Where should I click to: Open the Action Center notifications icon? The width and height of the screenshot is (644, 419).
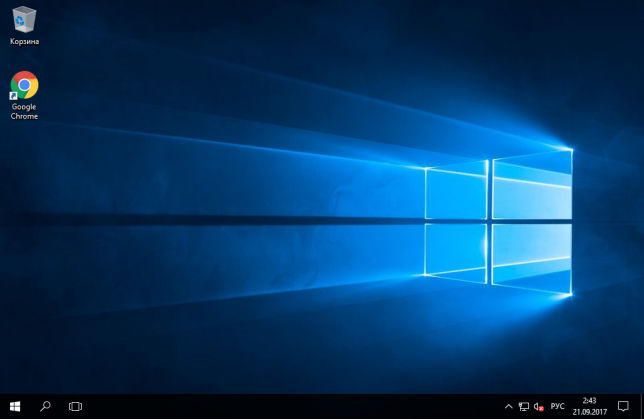623,406
